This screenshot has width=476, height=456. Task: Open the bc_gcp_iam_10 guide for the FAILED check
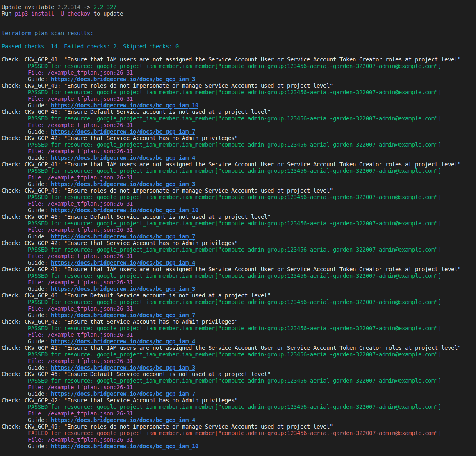[124, 446]
